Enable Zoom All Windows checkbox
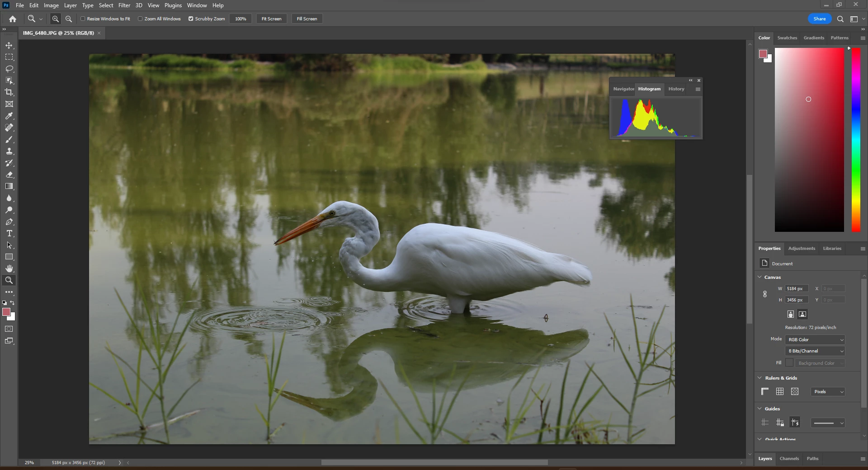The height and width of the screenshot is (470, 868). 140,19
